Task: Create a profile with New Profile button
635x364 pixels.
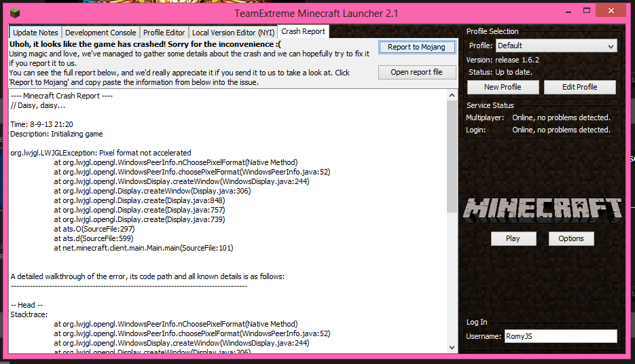Action: (503, 87)
